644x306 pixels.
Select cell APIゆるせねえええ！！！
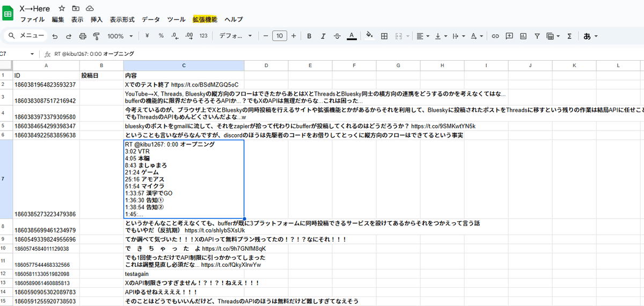(x=184, y=292)
